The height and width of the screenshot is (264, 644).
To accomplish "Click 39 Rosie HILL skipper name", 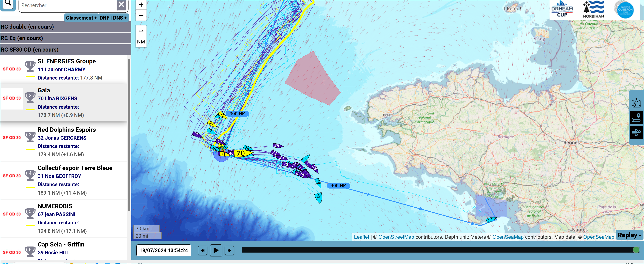I will [54, 253].
